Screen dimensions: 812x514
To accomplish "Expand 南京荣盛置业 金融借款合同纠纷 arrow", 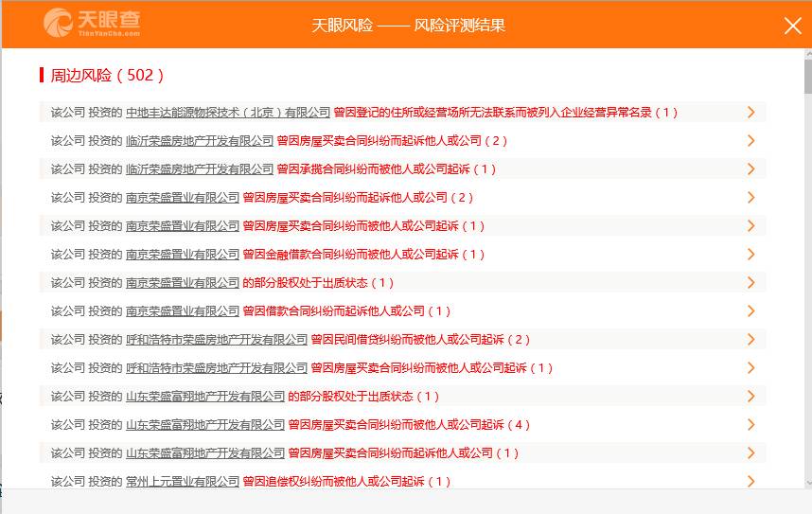I will point(750,255).
